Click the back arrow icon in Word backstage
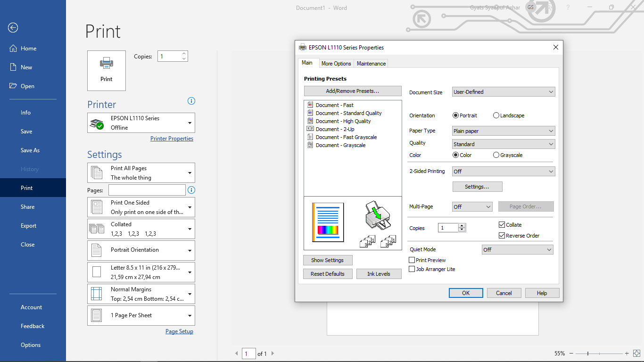 click(13, 28)
